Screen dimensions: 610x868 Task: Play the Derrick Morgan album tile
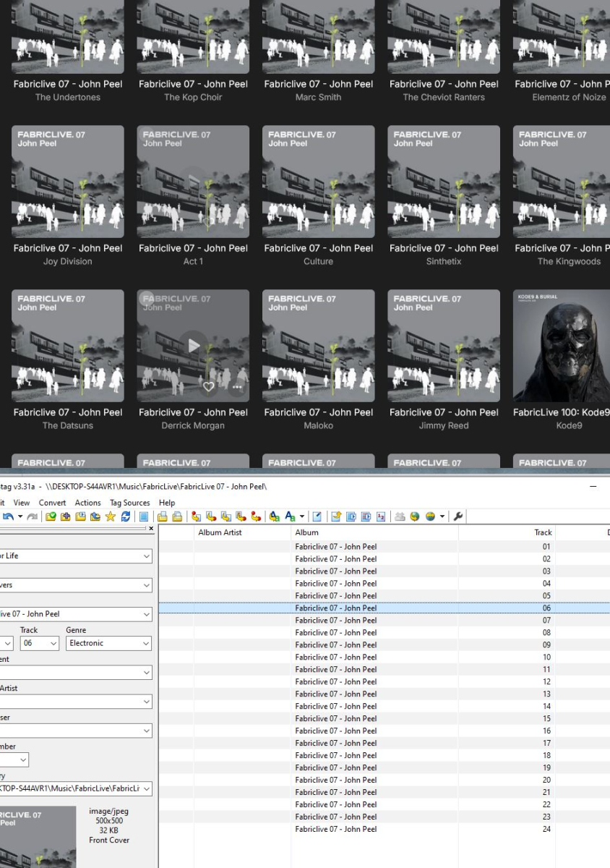[x=193, y=346]
